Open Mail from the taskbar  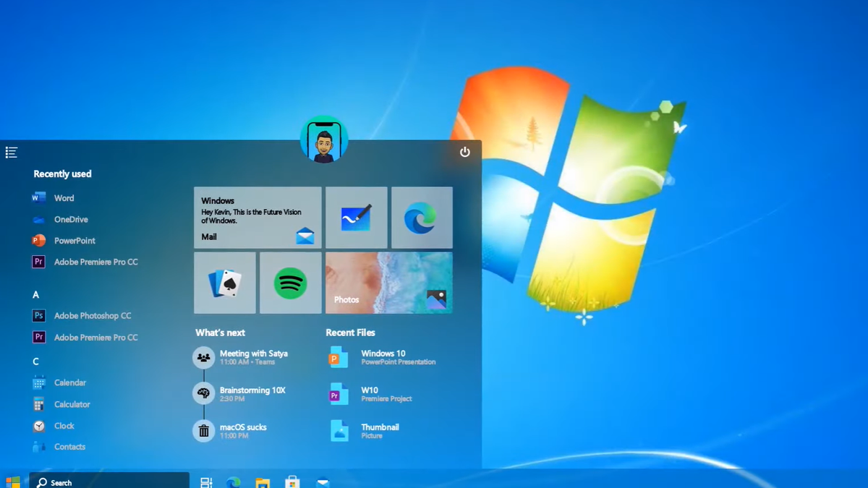(323, 483)
